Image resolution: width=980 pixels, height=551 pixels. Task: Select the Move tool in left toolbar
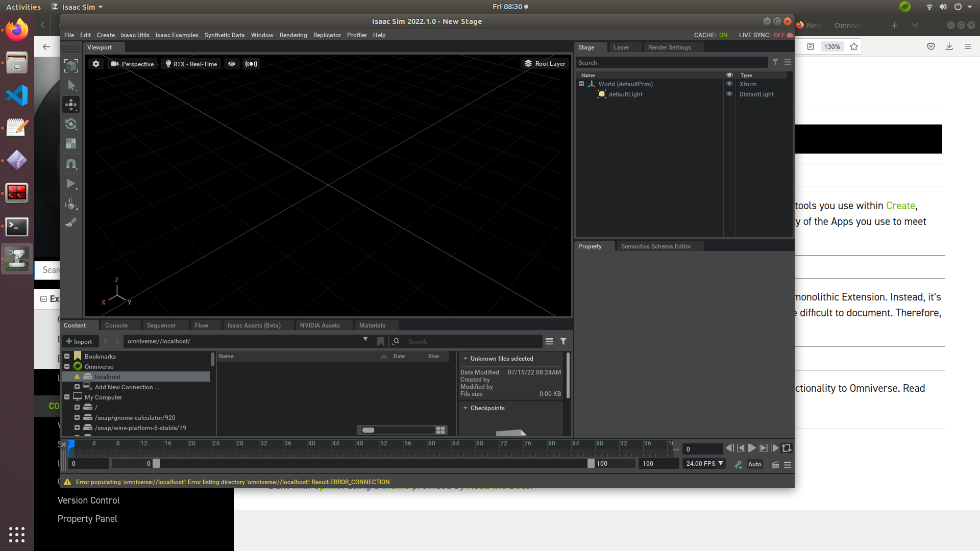coord(71,105)
